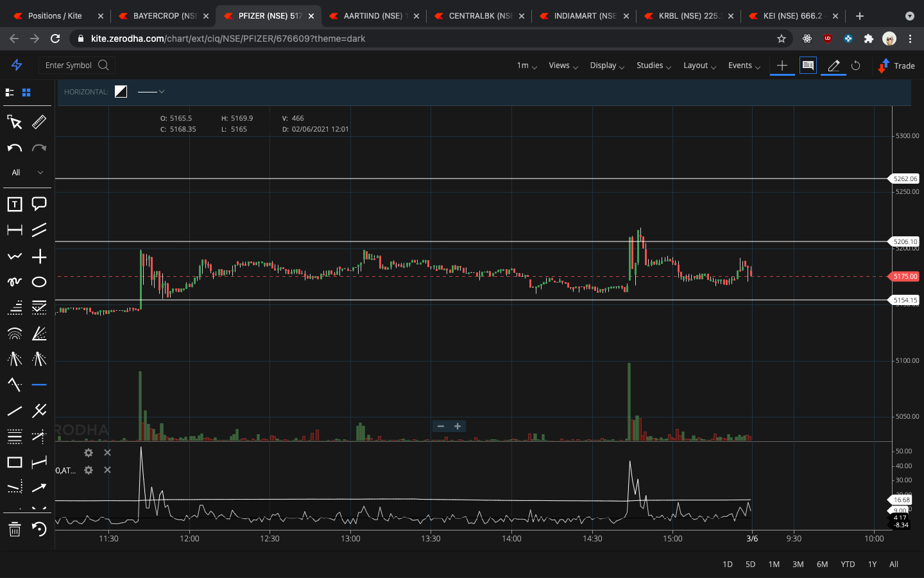Select the Callout drawing tool
Screen dimensions: 924x578
39,204
